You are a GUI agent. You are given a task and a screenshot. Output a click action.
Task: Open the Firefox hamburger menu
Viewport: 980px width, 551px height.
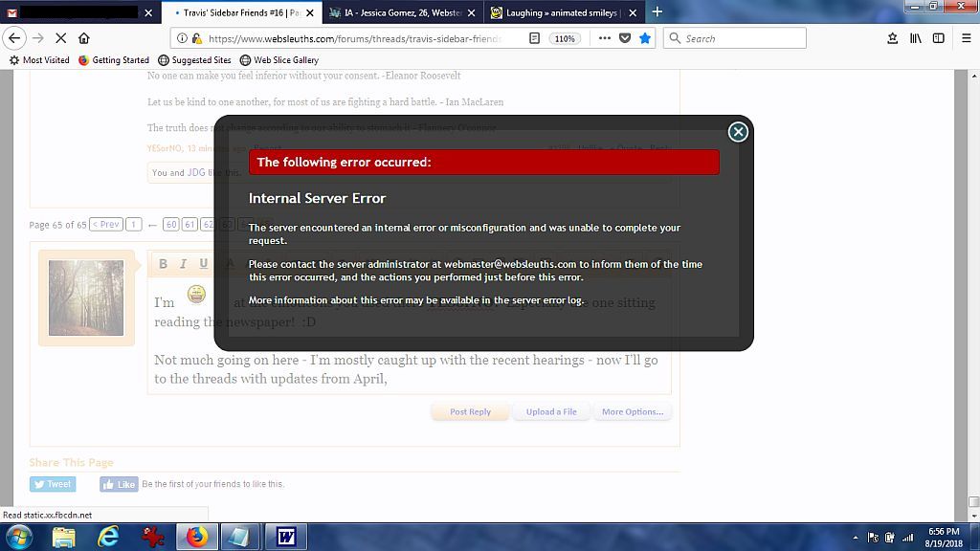(963, 38)
